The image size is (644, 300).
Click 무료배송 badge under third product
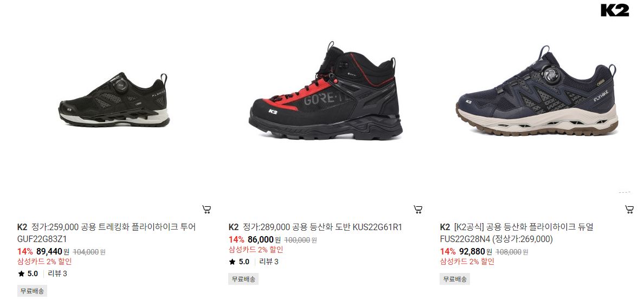(x=455, y=279)
